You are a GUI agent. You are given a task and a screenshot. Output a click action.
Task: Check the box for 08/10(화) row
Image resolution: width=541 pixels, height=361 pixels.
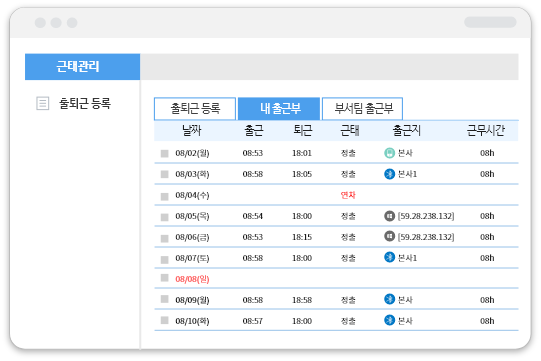tap(165, 320)
